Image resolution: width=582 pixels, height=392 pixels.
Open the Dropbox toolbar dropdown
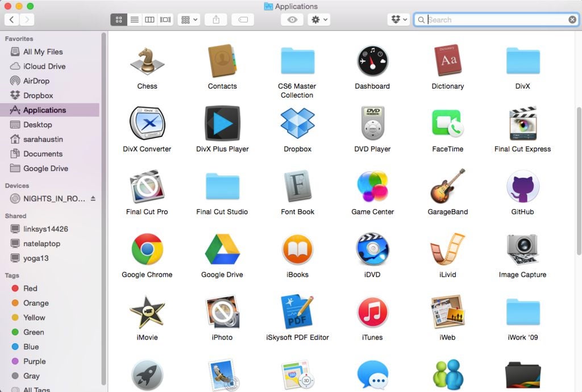[x=399, y=20]
